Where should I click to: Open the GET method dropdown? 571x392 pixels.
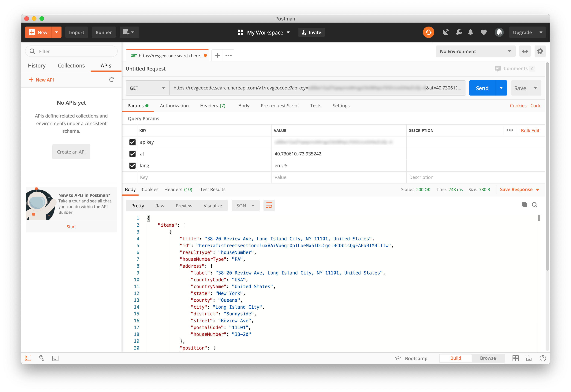coord(147,88)
